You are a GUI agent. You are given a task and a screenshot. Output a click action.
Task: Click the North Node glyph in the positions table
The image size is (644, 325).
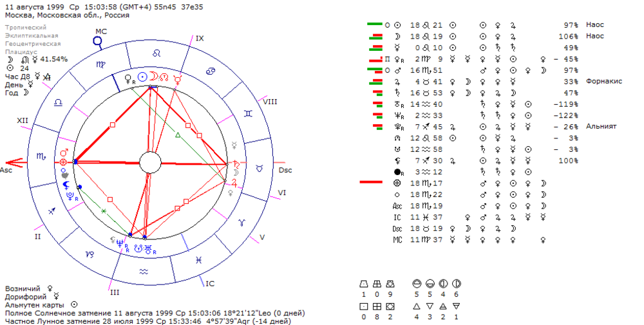[x=397, y=138]
